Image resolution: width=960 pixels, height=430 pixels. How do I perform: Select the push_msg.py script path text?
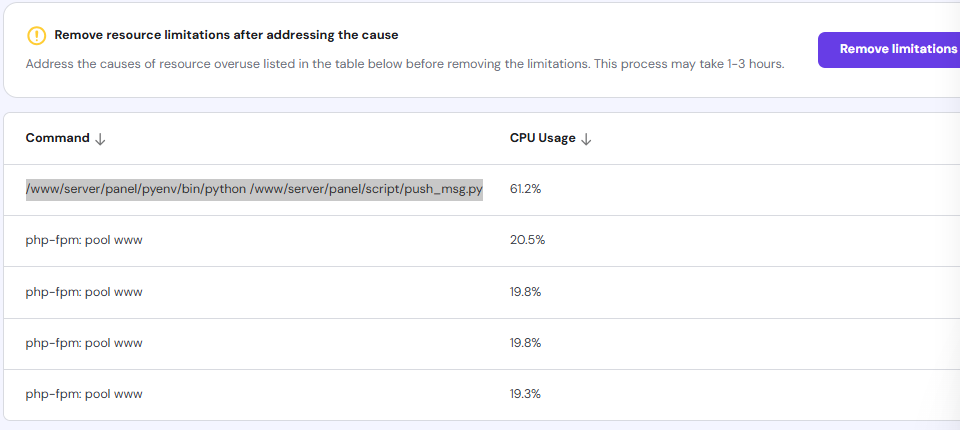click(367, 189)
